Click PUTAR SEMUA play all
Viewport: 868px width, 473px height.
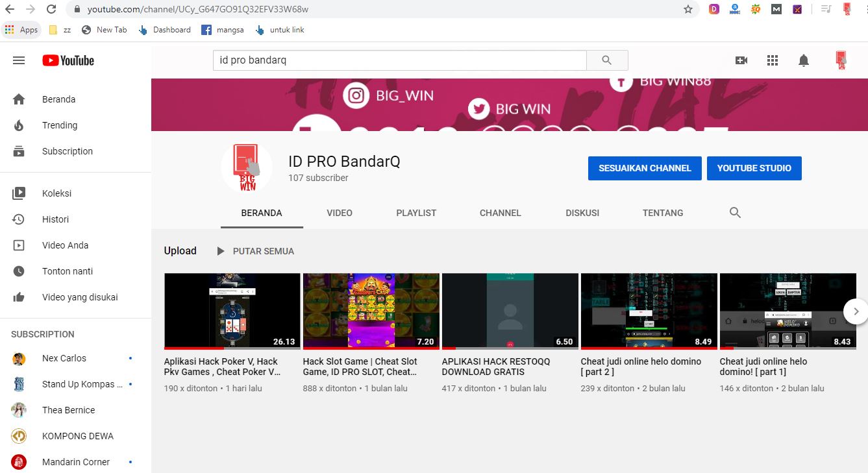(x=255, y=251)
